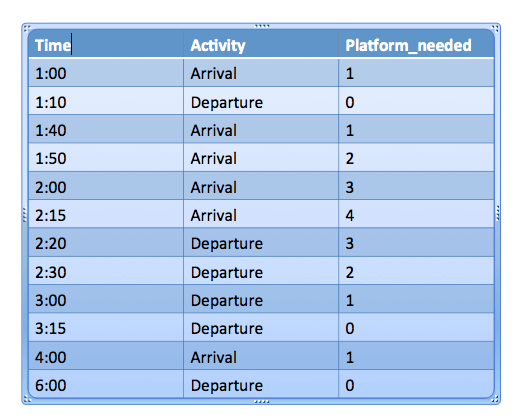Viewport: 527px width, 420px height.
Task: Click the top-left table corner resize handle
Action: [x=27, y=28]
